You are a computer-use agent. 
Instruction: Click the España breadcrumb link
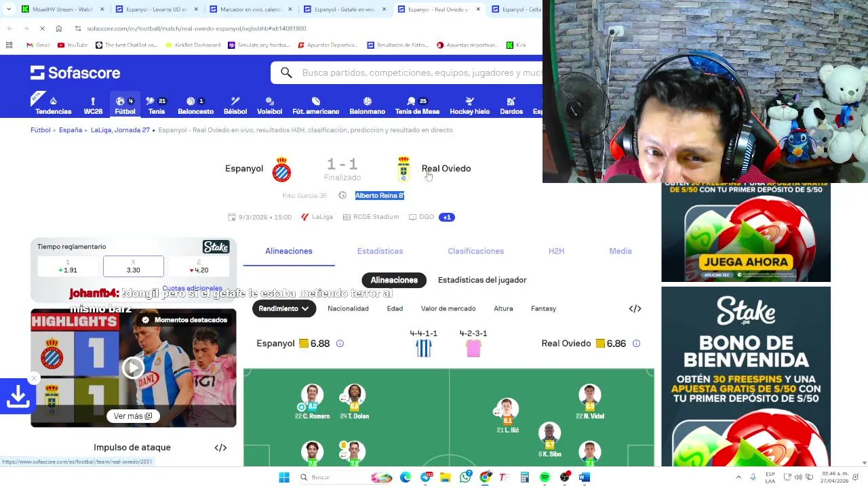point(71,130)
